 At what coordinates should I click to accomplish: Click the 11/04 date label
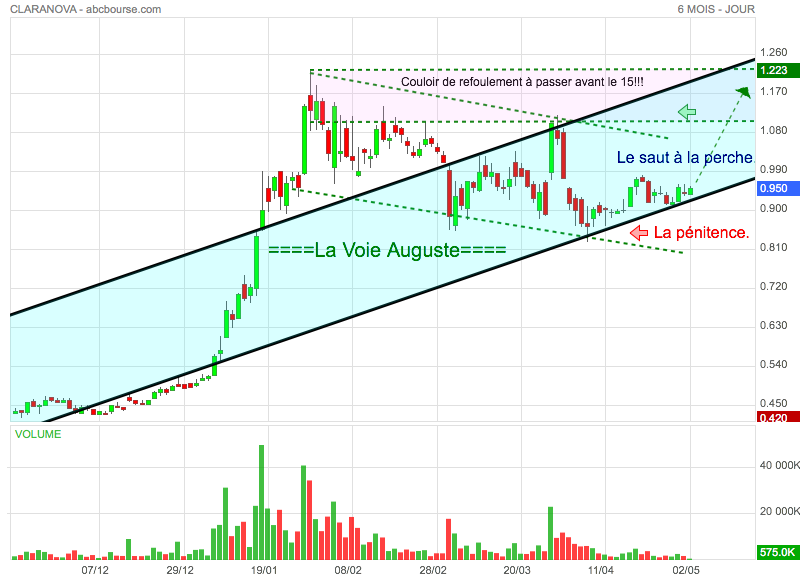pos(601,570)
